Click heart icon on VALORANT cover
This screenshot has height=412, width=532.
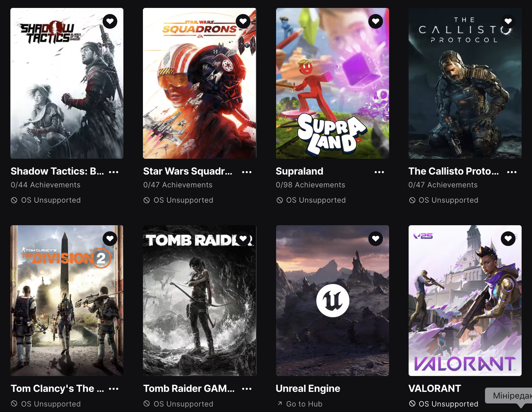click(x=508, y=239)
